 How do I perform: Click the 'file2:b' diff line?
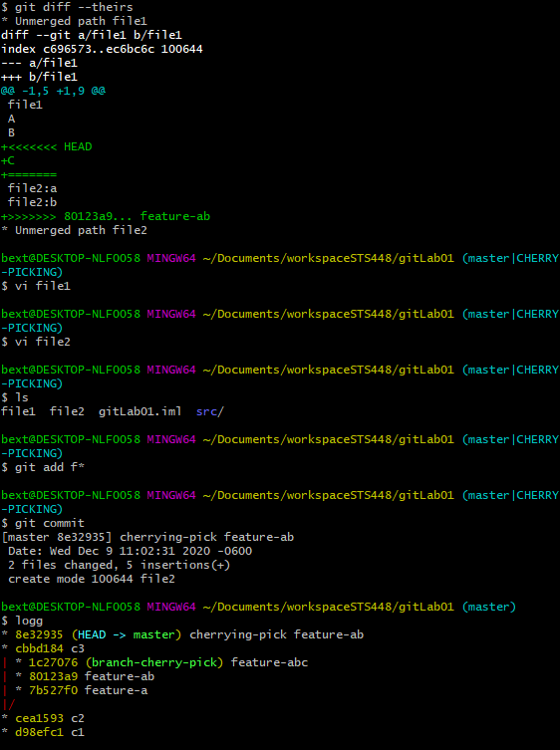33,202
